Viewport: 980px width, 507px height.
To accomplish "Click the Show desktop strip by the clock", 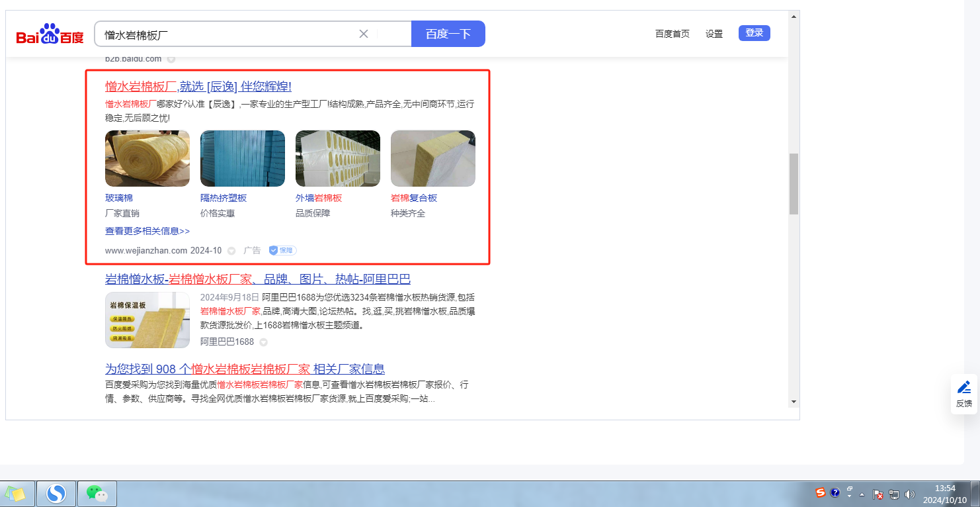I will [x=975, y=494].
